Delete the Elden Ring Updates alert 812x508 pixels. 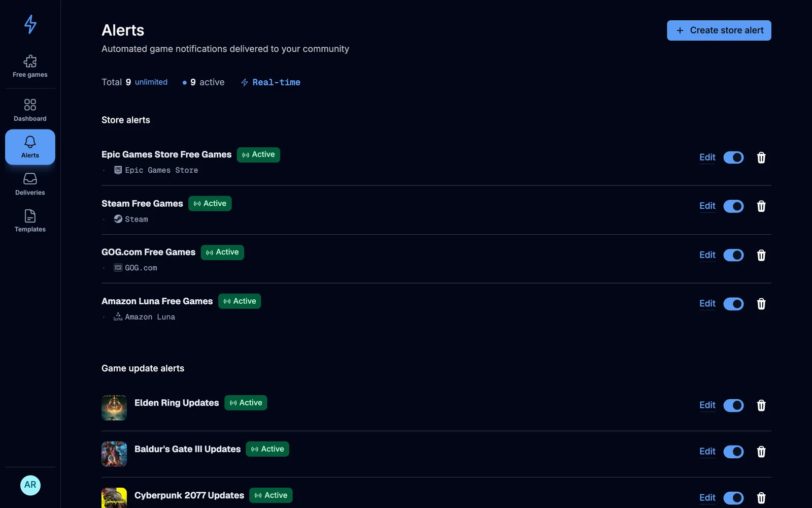[x=761, y=405]
